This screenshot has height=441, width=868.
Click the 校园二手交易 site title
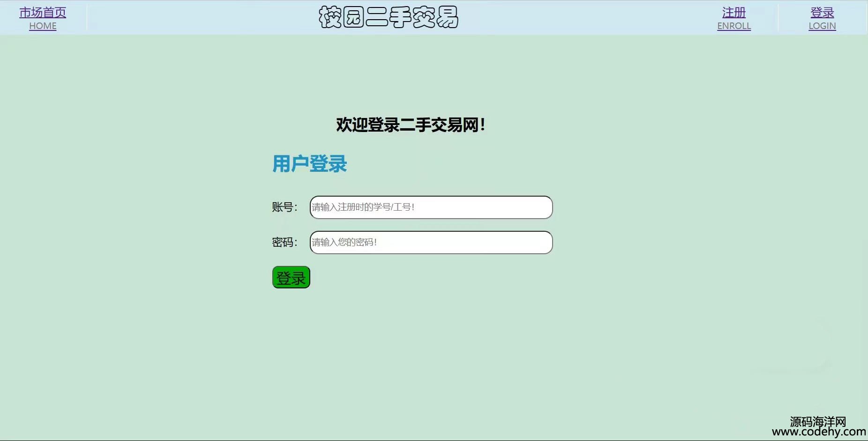(x=389, y=17)
